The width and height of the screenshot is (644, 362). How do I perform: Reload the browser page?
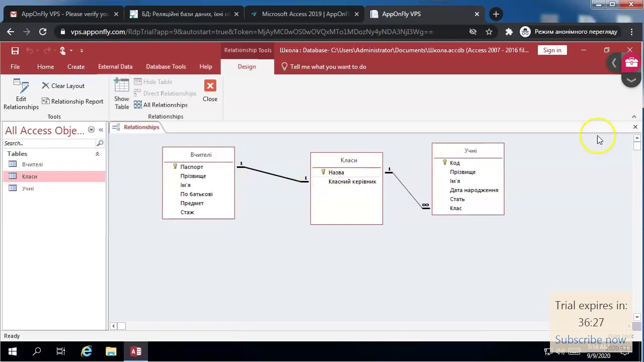43,32
